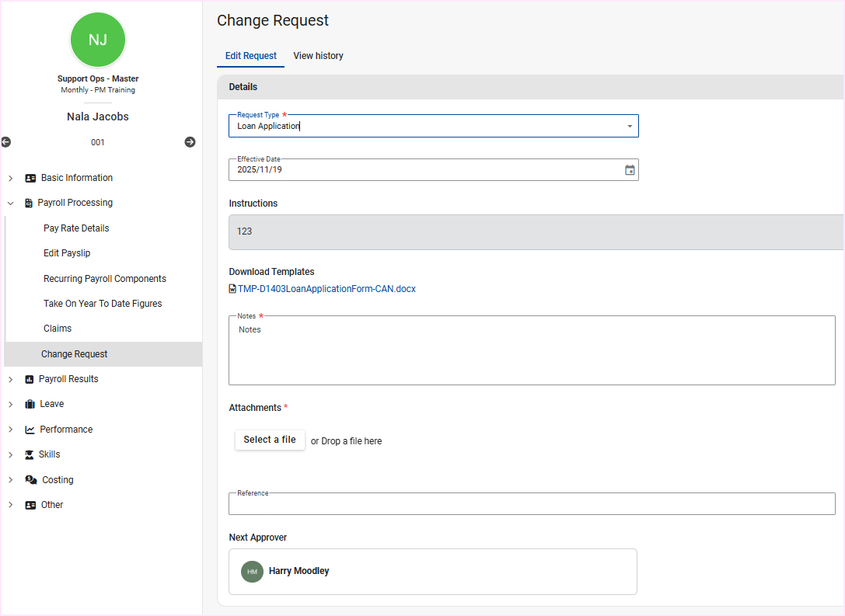The height and width of the screenshot is (616, 845).
Task: Click the Performance graph icon
Action: click(30, 430)
